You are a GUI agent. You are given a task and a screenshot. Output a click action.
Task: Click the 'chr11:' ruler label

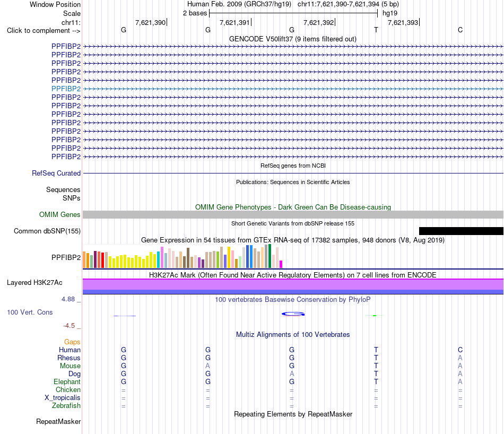point(71,22)
